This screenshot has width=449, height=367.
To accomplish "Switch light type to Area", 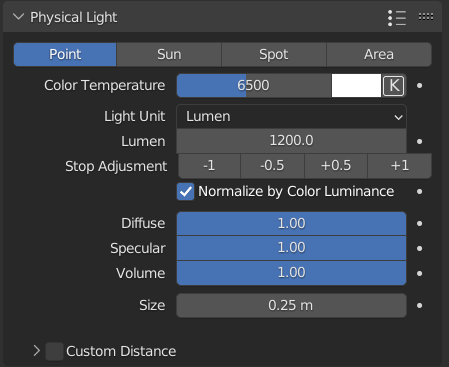I will pyautogui.click(x=379, y=54).
